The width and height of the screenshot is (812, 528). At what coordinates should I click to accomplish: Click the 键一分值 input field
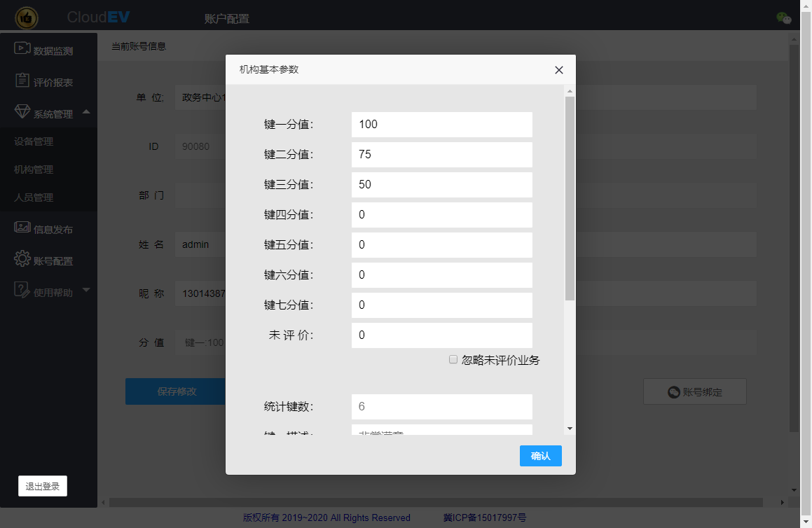[x=442, y=125]
